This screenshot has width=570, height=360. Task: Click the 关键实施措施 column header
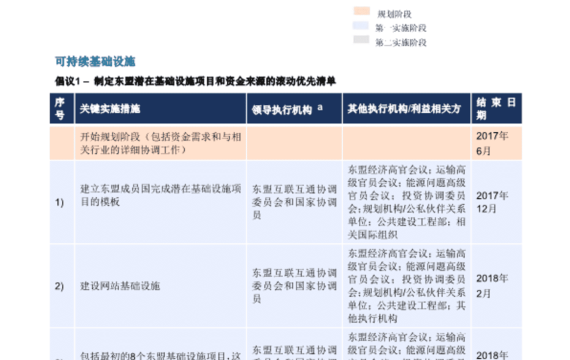point(160,108)
